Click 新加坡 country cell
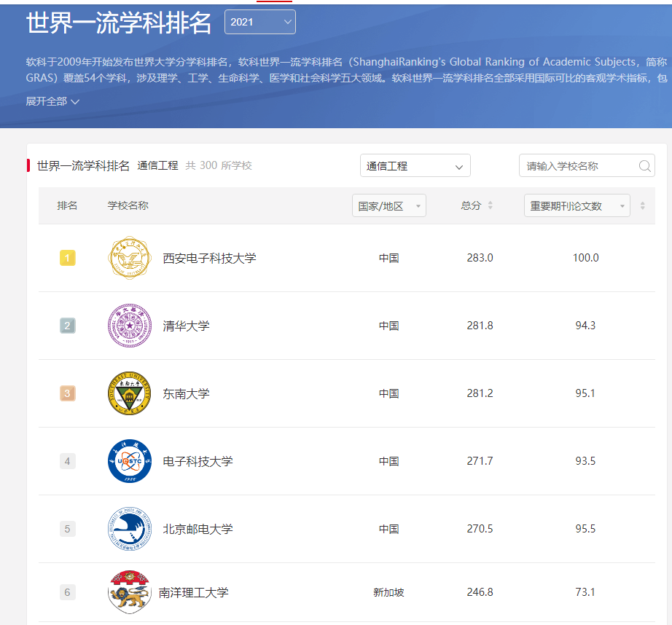The height and width of the screenshot is (625, 672). coord(388,592)
